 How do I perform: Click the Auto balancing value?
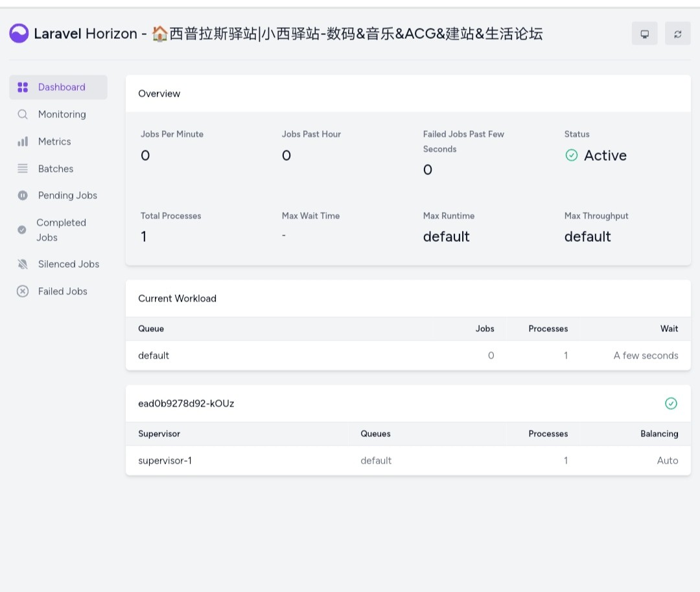(668, 460)
